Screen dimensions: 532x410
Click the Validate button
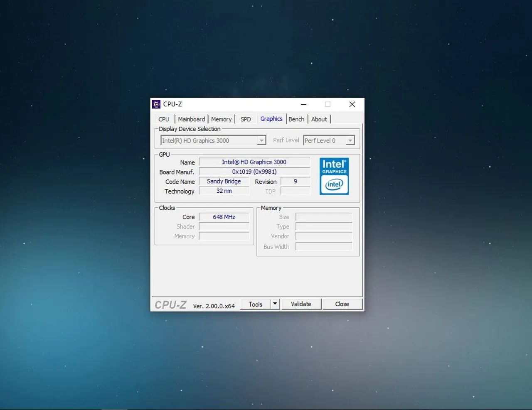tap(301, 304)
